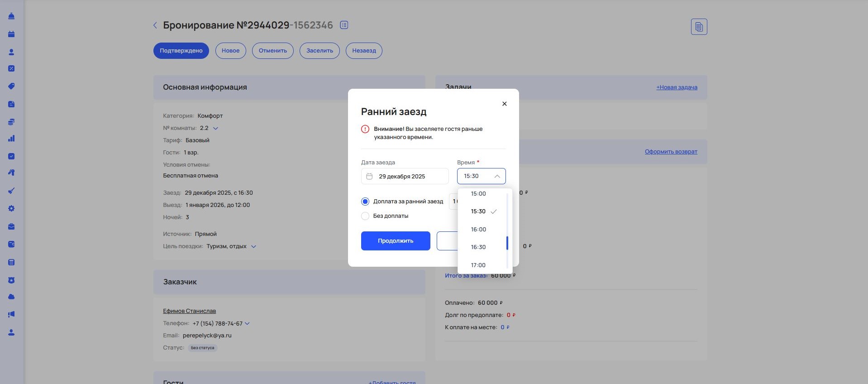Pick 16:30 in the time list
Viewport: 868px width, 384px height.
478,247
